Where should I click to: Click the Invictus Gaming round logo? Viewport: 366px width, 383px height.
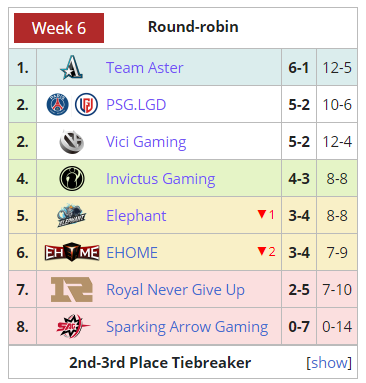(72, 179)
